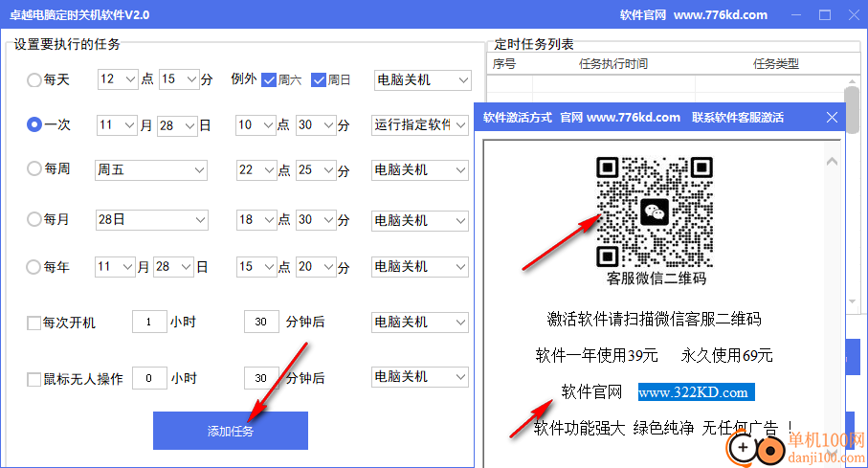Viewport: 868px width, 468px height.
Task: Click the 任务类型 column header
Action: click(776, 64)
